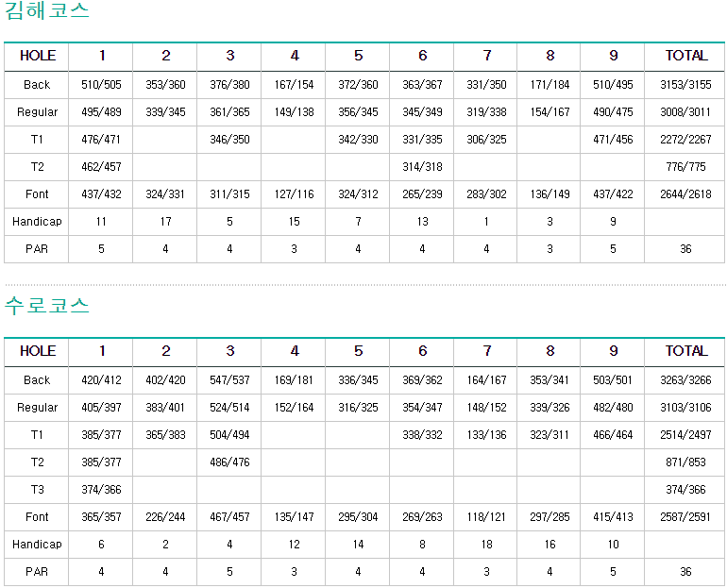The width and height of the screenshot is (727, 588).
Task: Click the 510/495 hole 9 value
Action: pos(613,85)
